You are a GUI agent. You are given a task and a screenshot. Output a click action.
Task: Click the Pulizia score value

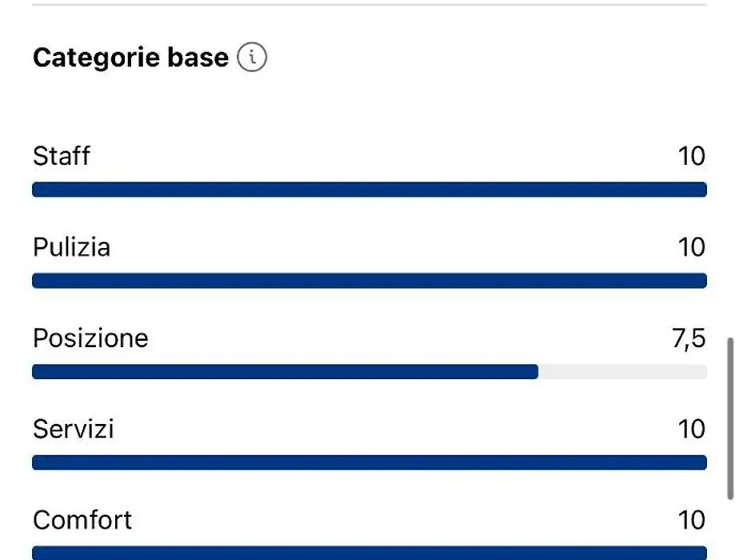[691, 247]
